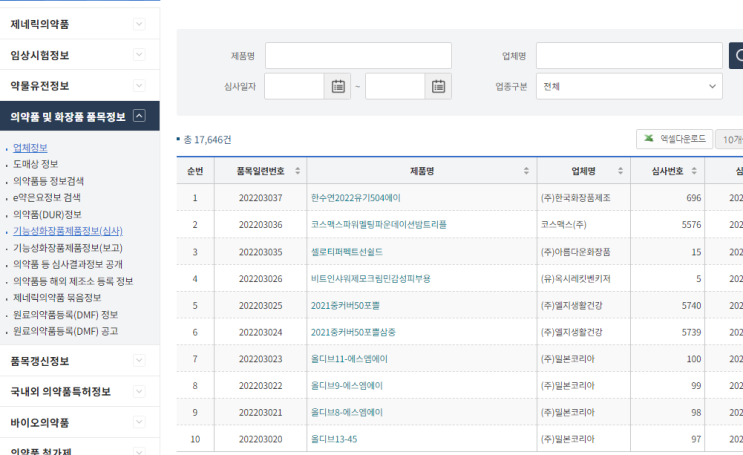Select review number 696 cell

667,198
